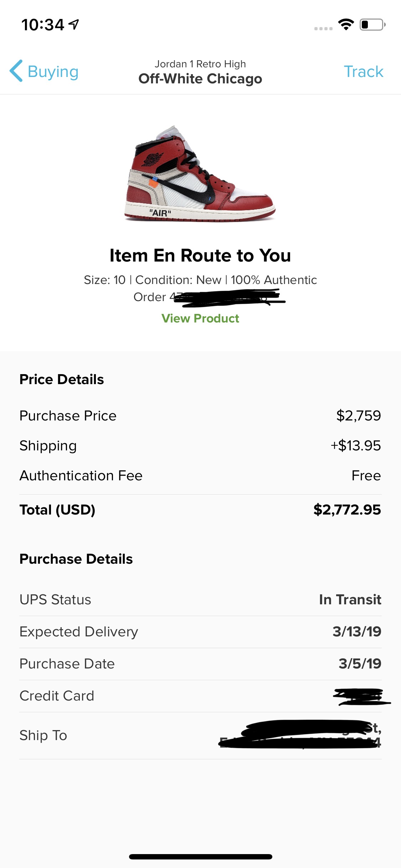This screenshot has height=868, width=401.
Task: Tap the Shipping +$13.95 amount
Action: (355, 445)
